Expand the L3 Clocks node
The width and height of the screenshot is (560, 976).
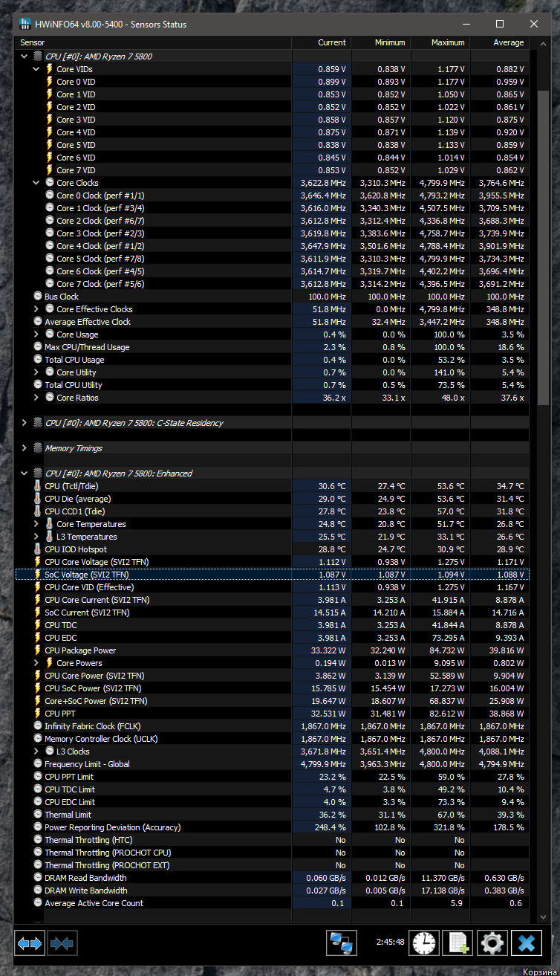pyautogui.click(x=36, y=752)
